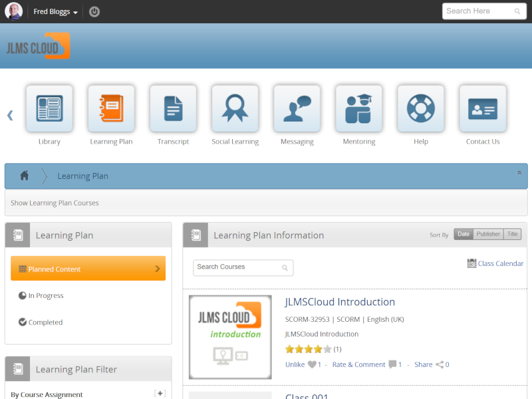Click the heart like icon
Viewport: 532px width, 399px height.
coord(312,364)
